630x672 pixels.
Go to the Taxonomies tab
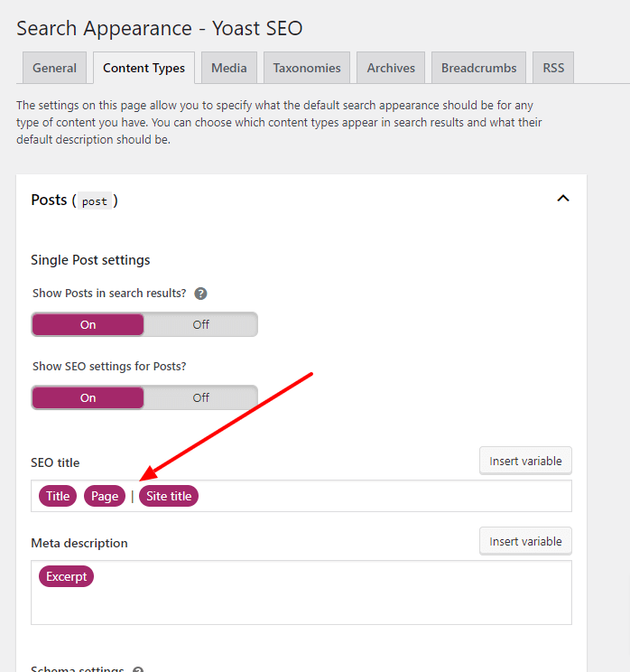pyautogui.click(x=307, y=68)
